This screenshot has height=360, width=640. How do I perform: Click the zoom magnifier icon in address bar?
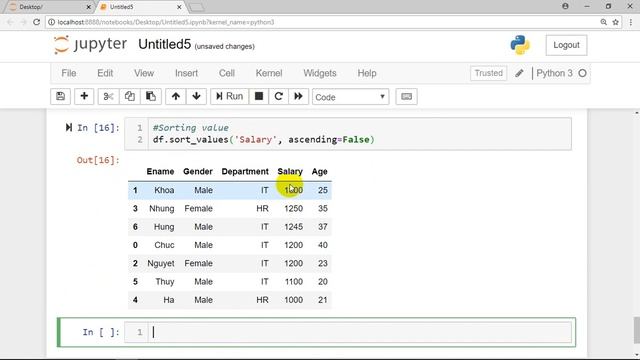tap(603, 22)
